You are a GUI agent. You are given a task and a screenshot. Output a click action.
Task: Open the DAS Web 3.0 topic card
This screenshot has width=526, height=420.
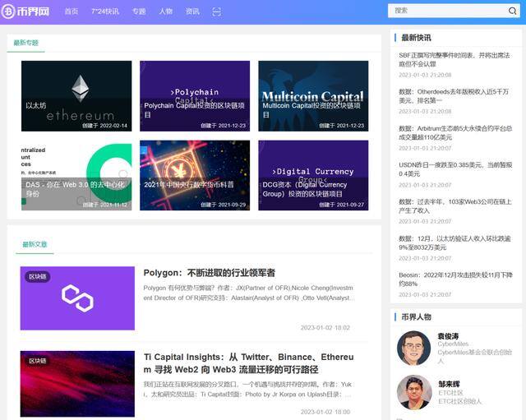[76, 175]
